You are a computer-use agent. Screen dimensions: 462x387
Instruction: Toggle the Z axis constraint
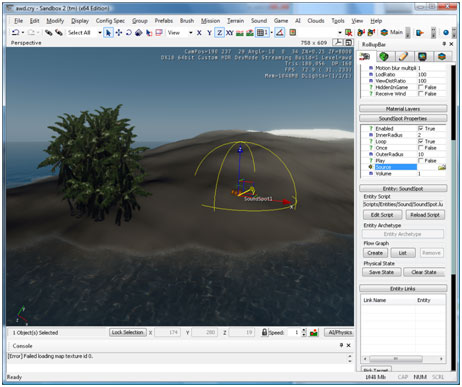pyautogui.click(x=219, y=33)
